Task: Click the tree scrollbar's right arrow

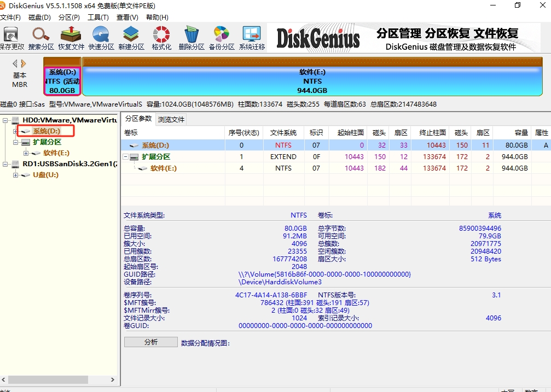Action: pos(113,380)
